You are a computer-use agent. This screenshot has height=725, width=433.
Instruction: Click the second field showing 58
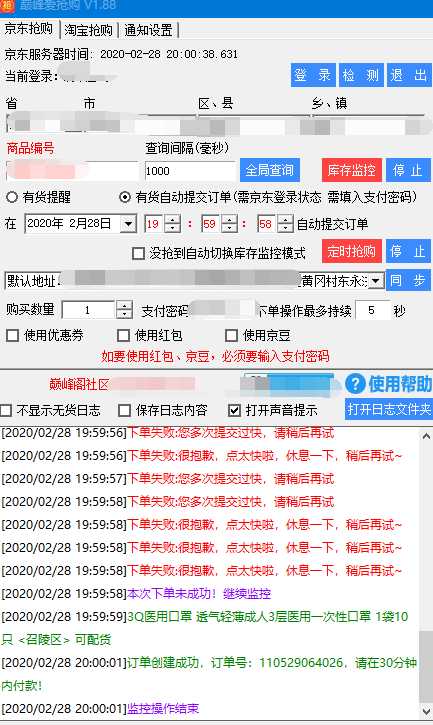(268, 224)
